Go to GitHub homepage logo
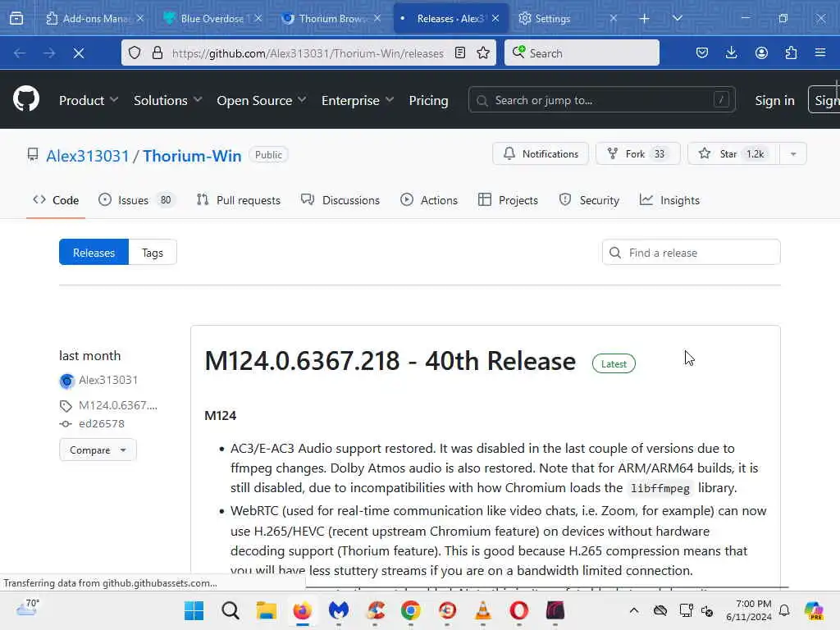The width and height of the screenshot is (840, 630). [x=26, y=99]
